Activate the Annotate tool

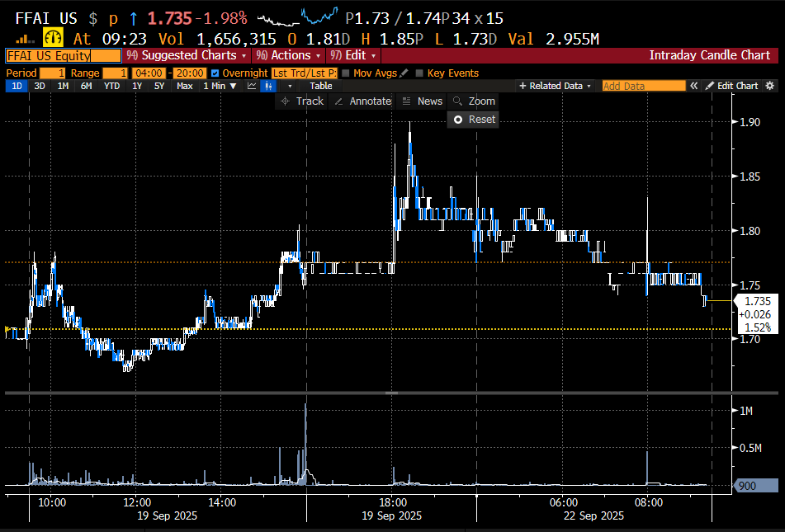click(x=363, y=101)
